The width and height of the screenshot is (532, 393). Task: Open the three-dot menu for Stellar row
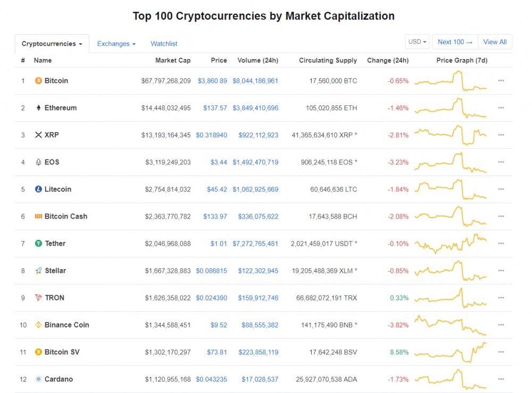click(x=501, y=271)
